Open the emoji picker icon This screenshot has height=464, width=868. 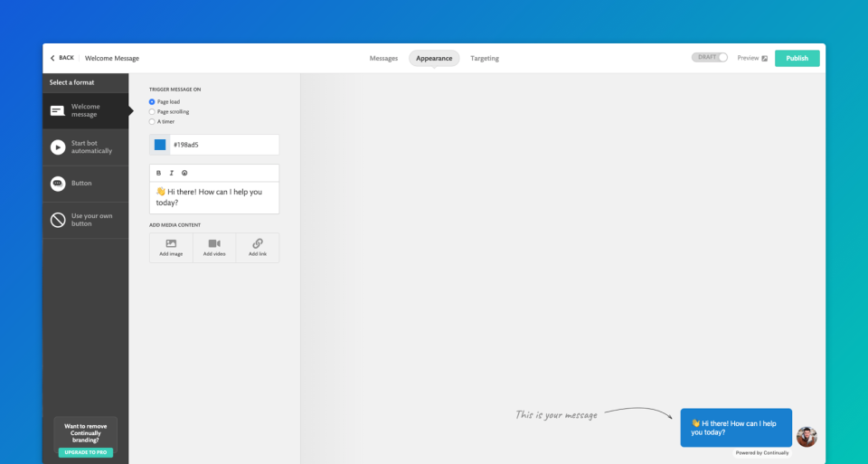point(184,174)
